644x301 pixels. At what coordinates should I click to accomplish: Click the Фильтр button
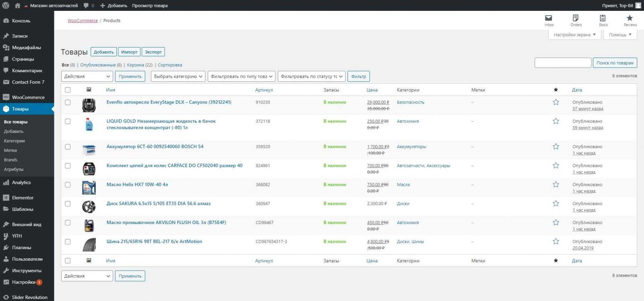[359, 76]
